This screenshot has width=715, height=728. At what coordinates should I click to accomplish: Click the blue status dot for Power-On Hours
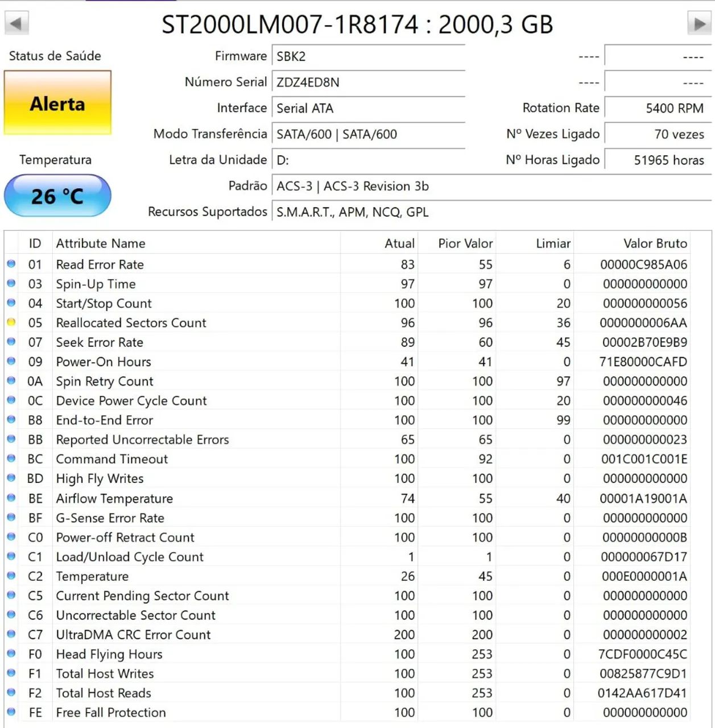(11, 361)
